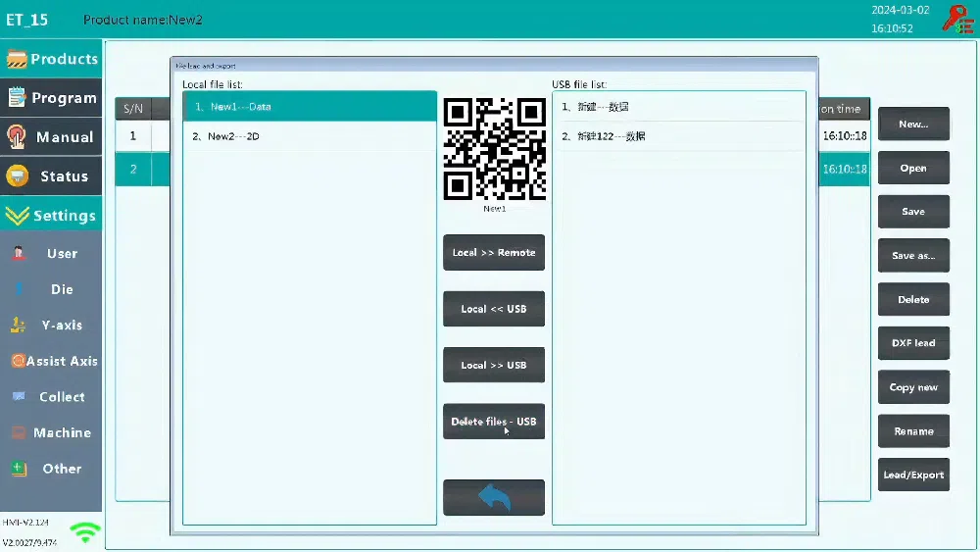
Task: Click the S/N column header
Action: [x=133, y=109]
